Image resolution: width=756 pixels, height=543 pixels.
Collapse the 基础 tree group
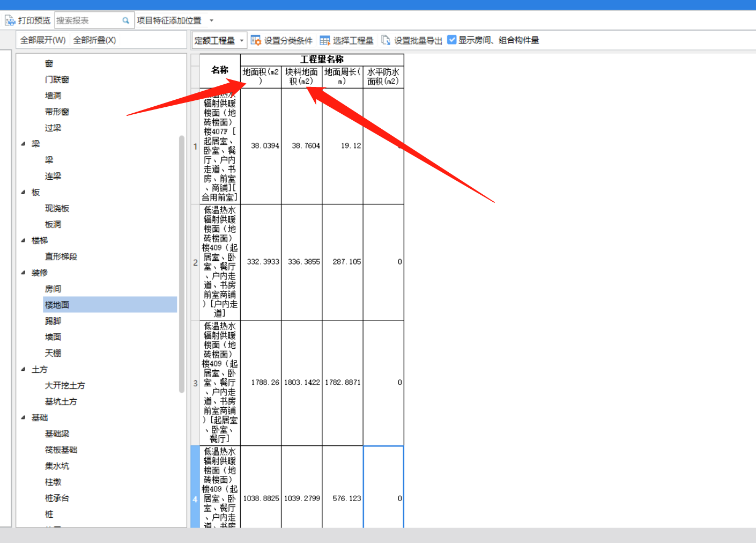tap(23, 417)
